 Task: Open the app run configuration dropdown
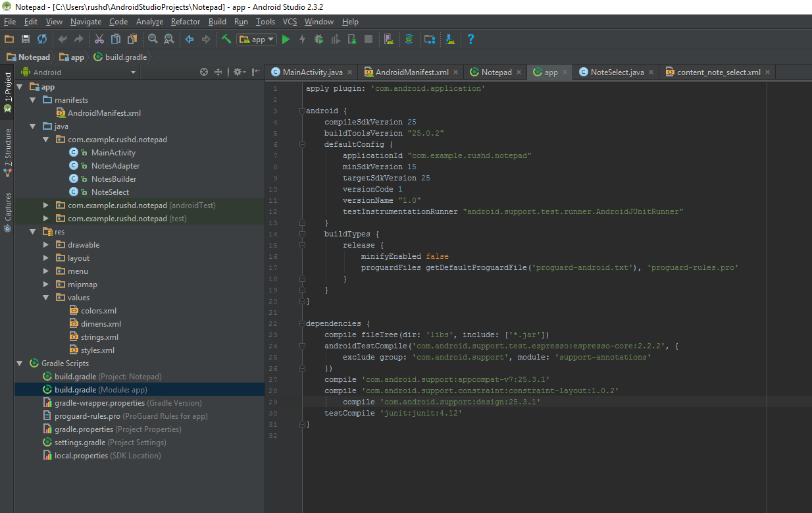click(x=257, y=40)
